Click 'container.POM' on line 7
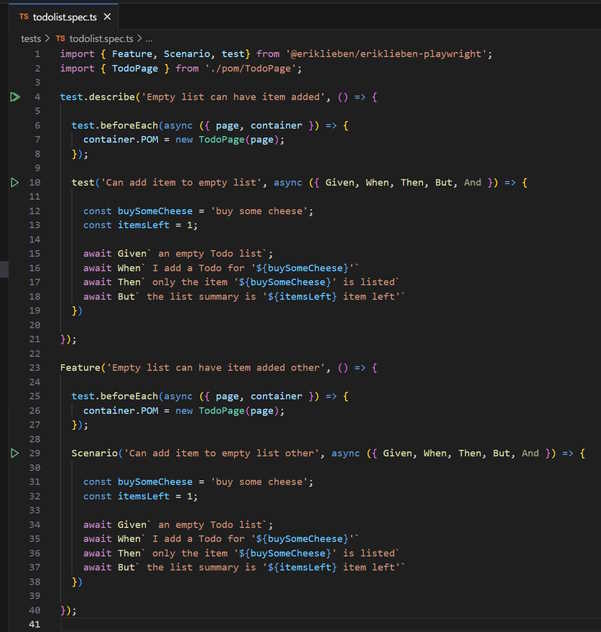 121,140
